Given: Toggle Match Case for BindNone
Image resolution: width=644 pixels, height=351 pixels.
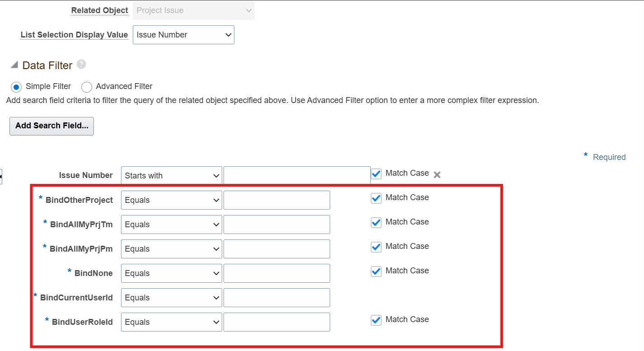Looking at the screenshot, I should [376, 271].
